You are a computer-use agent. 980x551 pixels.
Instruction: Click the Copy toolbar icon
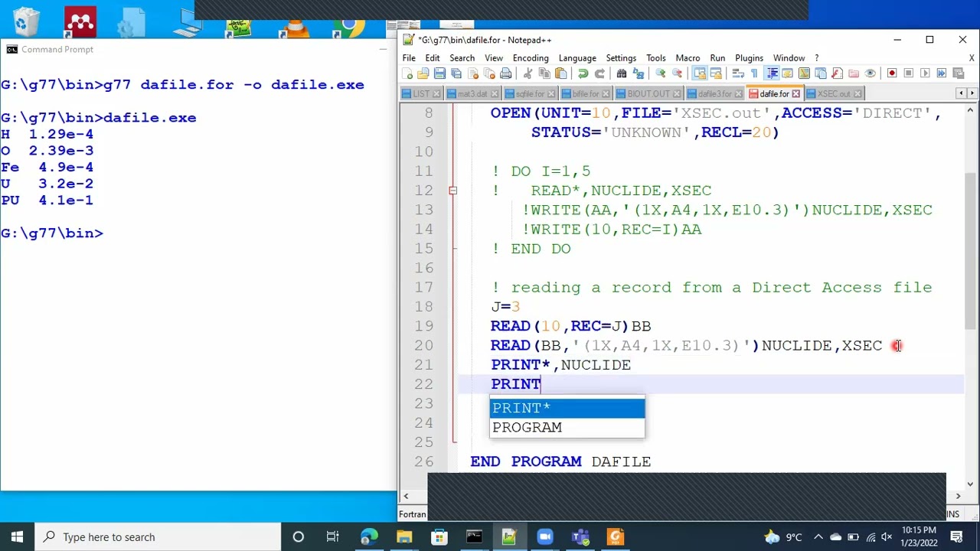point(544,73)
